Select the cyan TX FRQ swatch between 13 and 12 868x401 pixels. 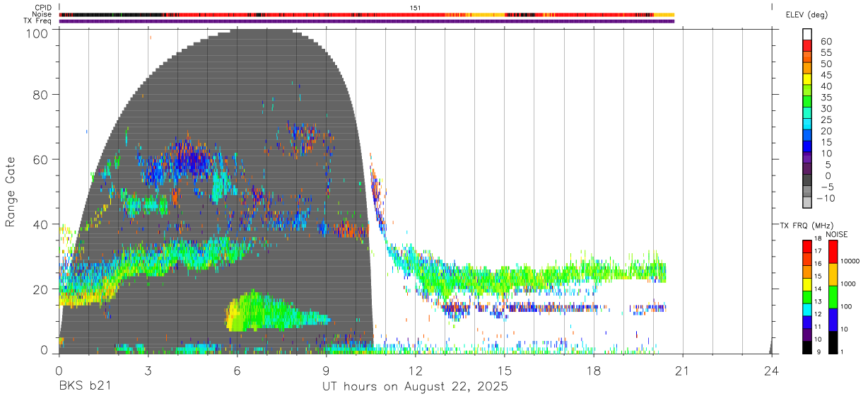807,309
